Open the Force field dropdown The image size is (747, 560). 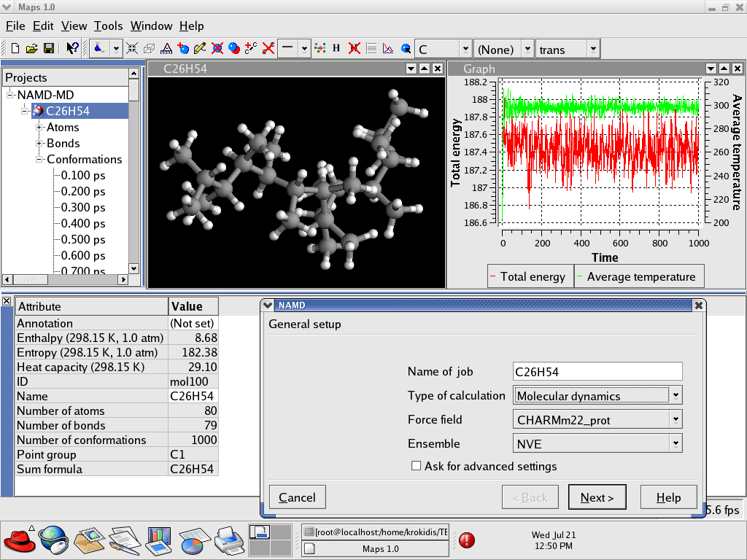pyautogui.click(x=676, y=419)
